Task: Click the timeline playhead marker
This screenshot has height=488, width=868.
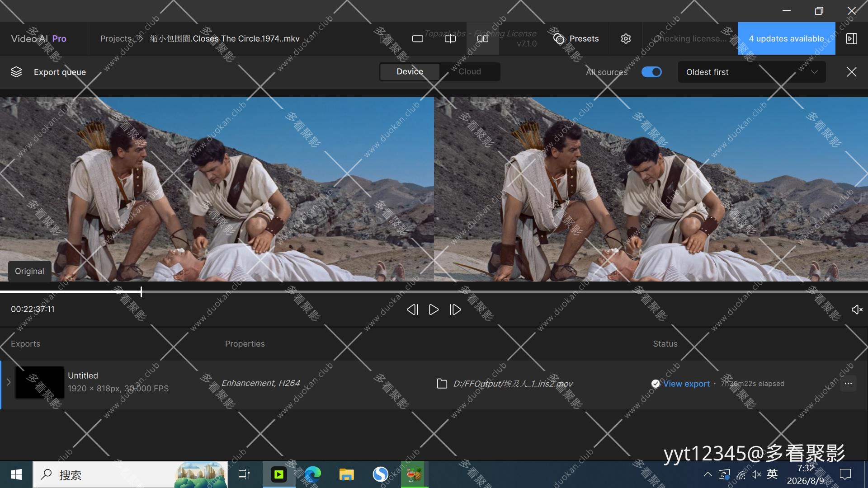Action: (x=141, y=292)
